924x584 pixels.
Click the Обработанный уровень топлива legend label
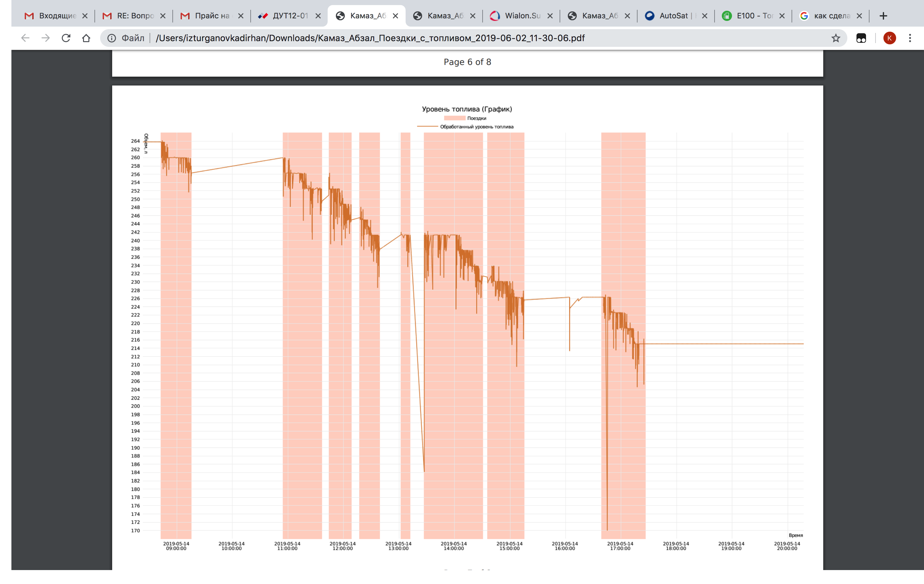coord(477,127)
